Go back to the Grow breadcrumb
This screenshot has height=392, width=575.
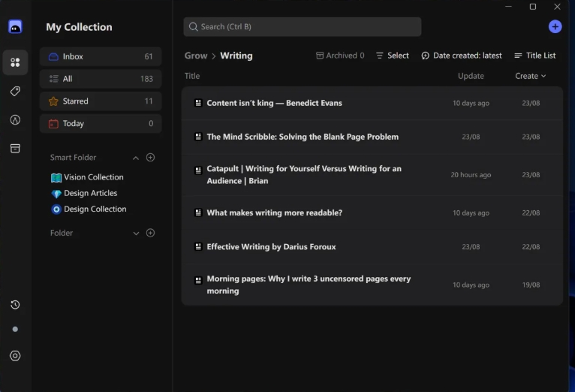click(x=196, y=56)
